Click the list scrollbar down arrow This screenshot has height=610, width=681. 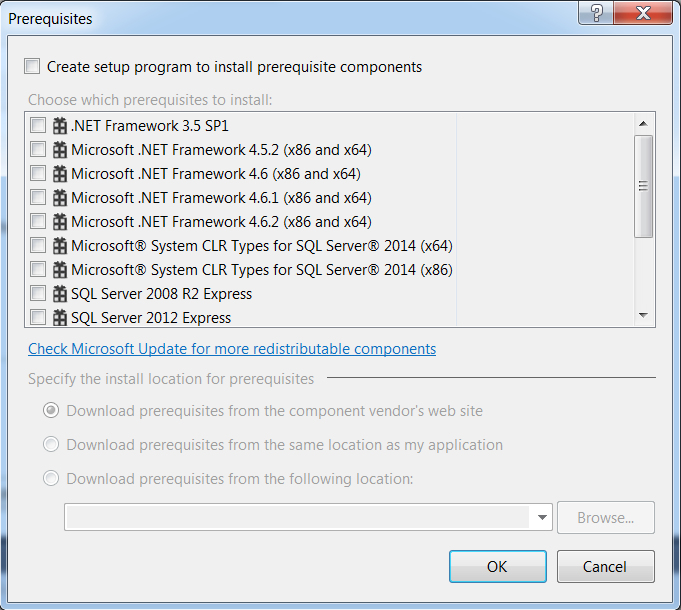644,315
